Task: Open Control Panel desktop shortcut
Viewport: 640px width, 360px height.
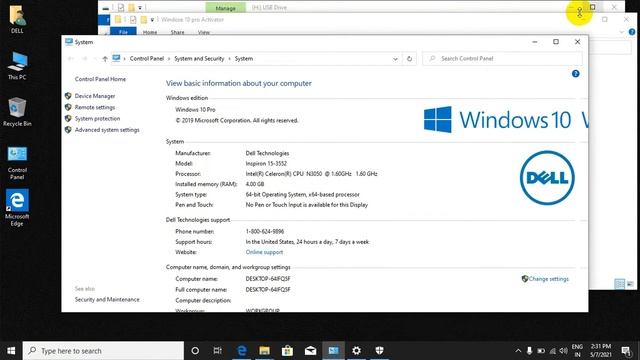Action: point(17,162)
